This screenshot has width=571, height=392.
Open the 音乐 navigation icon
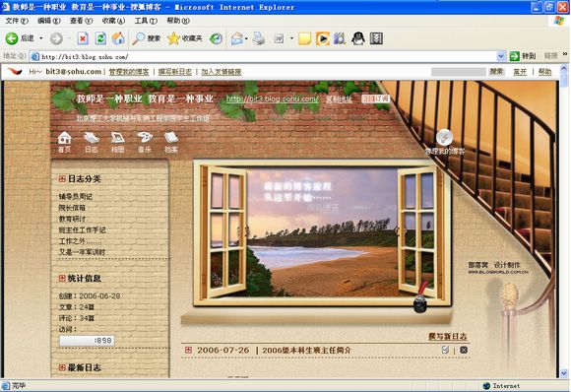coord(145,142)
